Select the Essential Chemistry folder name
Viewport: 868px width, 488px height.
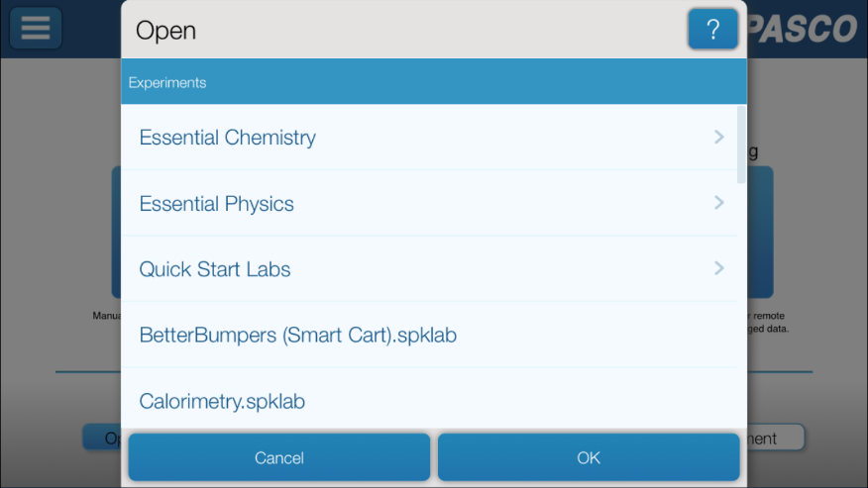(x=228, y=138)
